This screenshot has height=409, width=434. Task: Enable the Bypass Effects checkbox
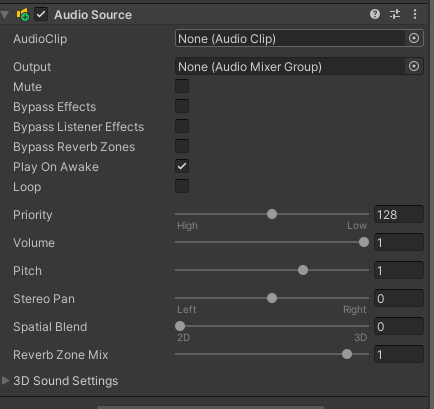coord(182,106)
